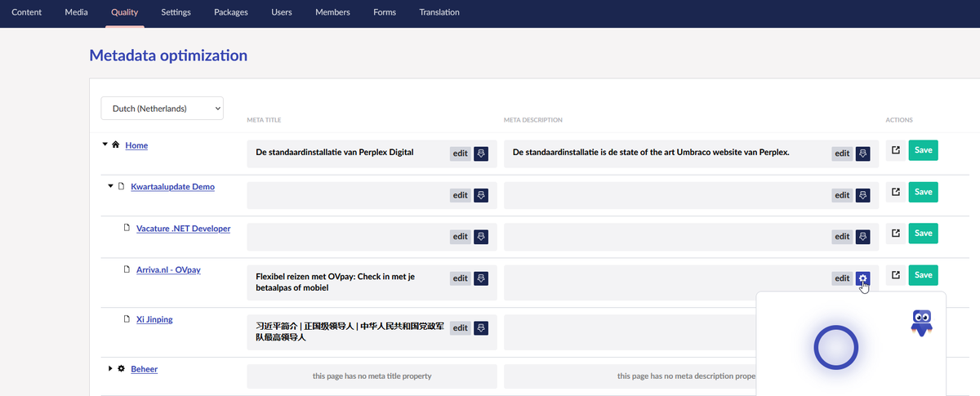Edit the Home meta title
This screenshot has width=980, height=396.
point(461,154)
